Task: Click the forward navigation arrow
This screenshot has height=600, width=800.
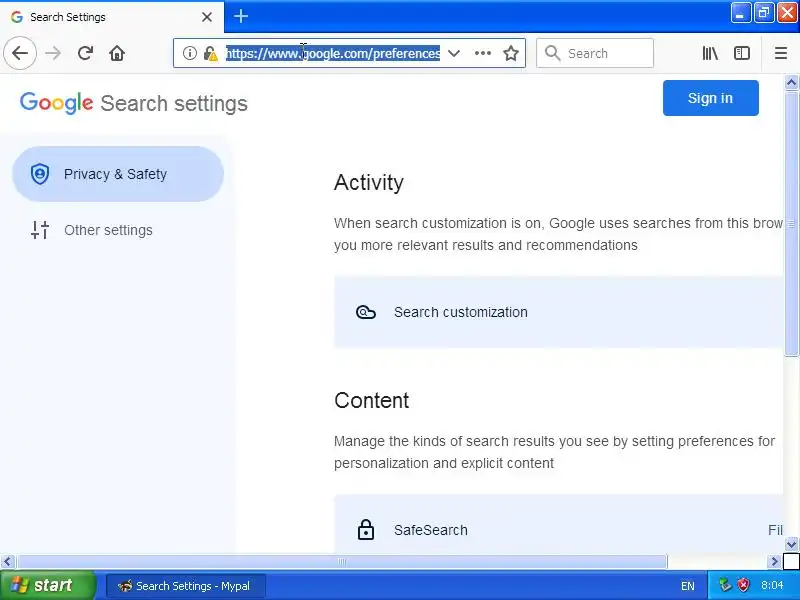Action: pyautogui.click(x=53, y=53)
